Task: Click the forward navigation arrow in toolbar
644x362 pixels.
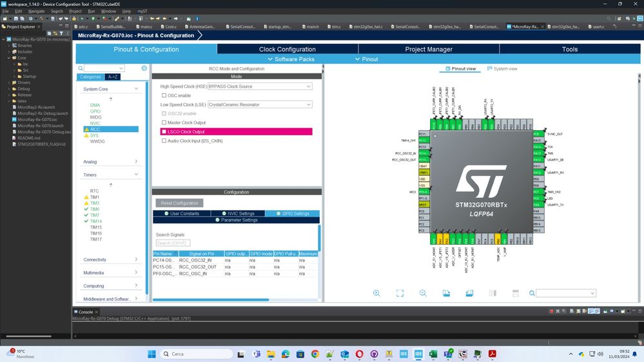Action: coord(175,19)
